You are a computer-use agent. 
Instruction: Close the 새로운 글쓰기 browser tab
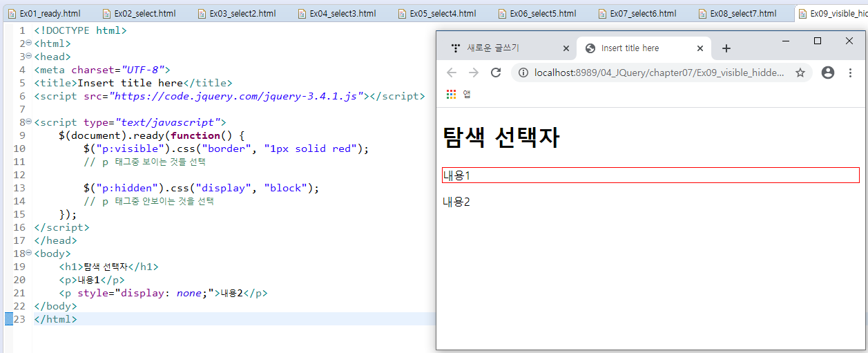click(566, 48)
